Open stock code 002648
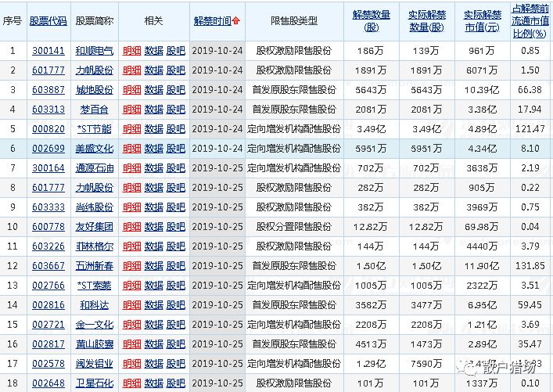Image resolution: width=553 pixels, height=392 pixels. (x=48, y=383)
